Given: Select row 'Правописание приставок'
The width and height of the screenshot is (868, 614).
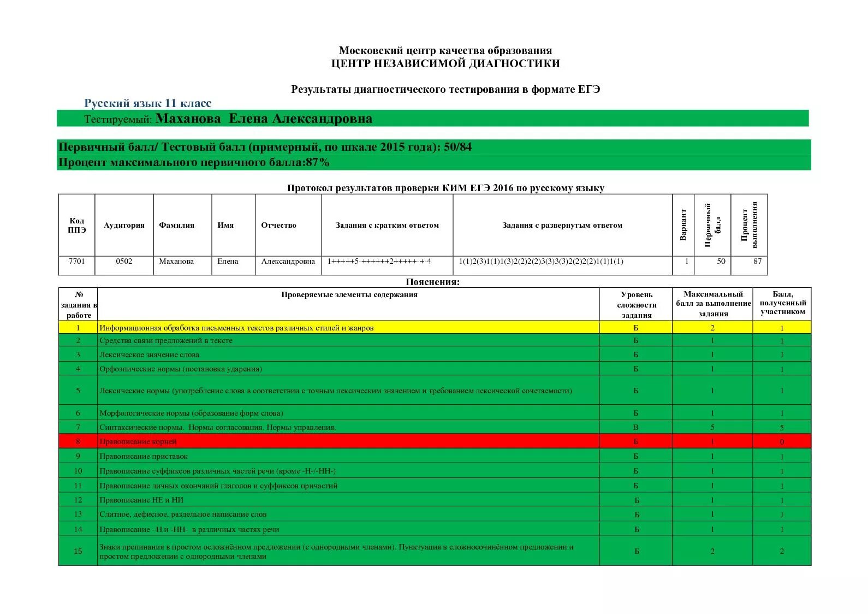Looking at the screenshot, I should (x=435, y=456).
